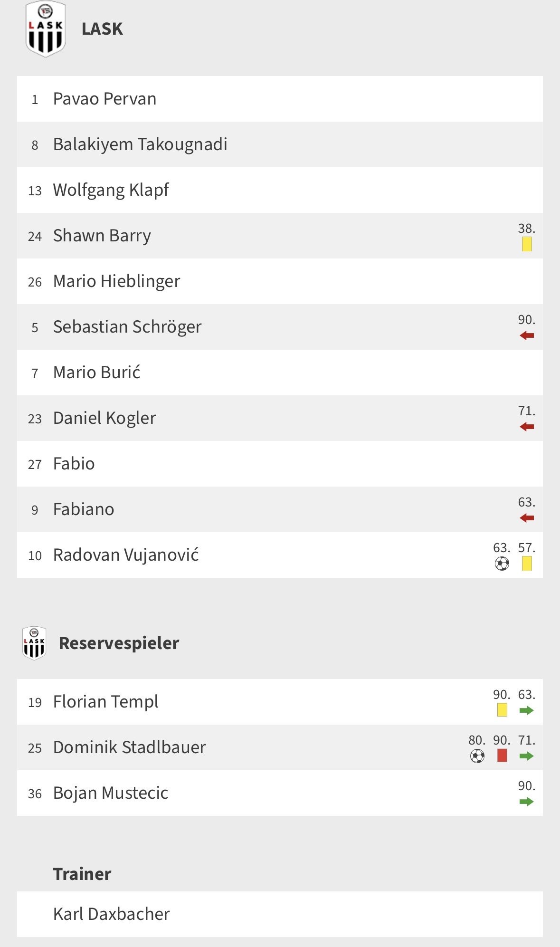Click Dominik Stadlbauer's red card icon
Image resolution: width=560 pixels, height=947 pixels.
pos(502,756)
